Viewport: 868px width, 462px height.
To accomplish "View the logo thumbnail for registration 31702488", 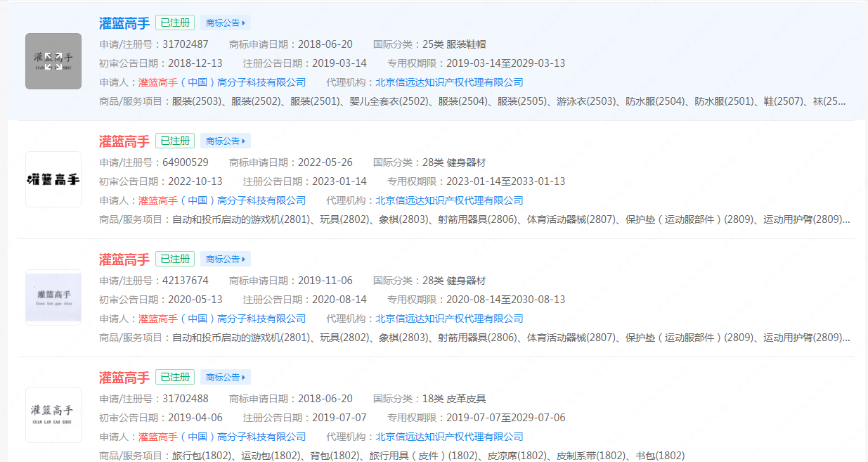I will click(x=53, y=415).
